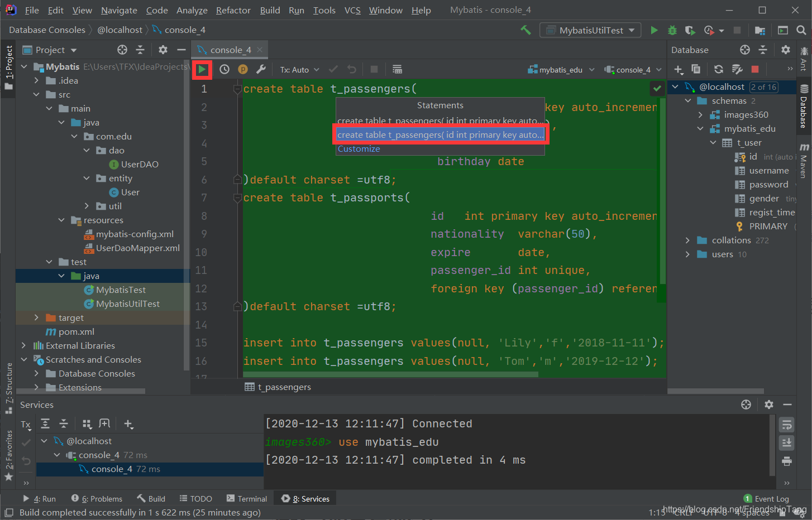Refresh the Database panel
Image resolution: width=812 pixels, height=520 pixels.
pyautogui.click(x=719, y=70)
